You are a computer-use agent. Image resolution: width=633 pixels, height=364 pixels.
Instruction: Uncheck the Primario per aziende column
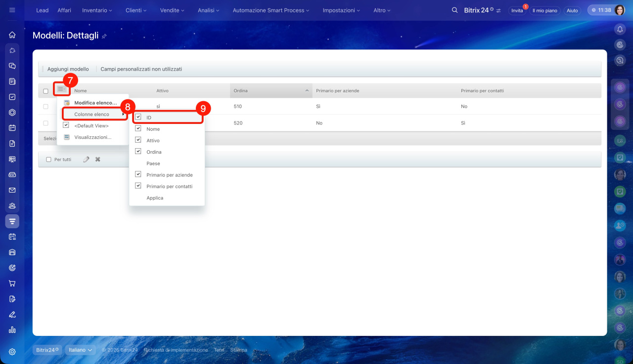pos(138,175)
